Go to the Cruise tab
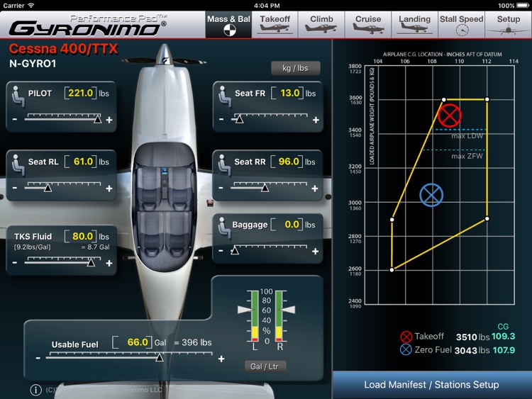The width and height of the screenshot is (532, 399). click(x=368, y=25)
